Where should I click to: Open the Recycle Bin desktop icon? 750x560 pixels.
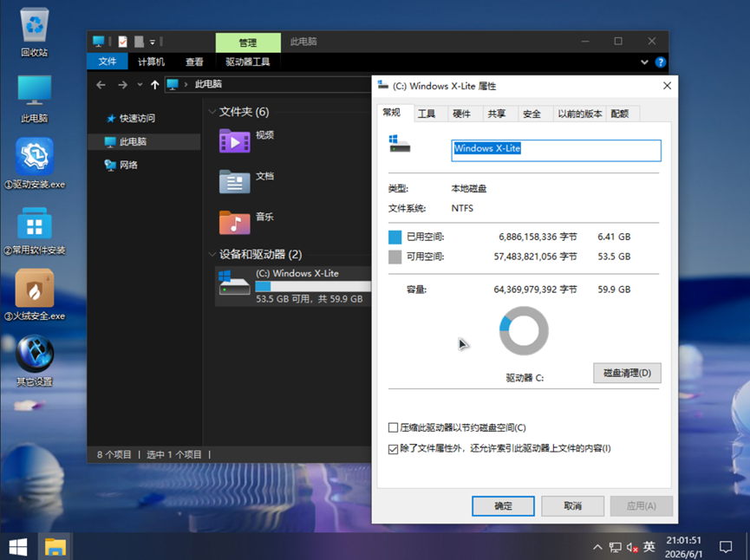click(34, 32)
